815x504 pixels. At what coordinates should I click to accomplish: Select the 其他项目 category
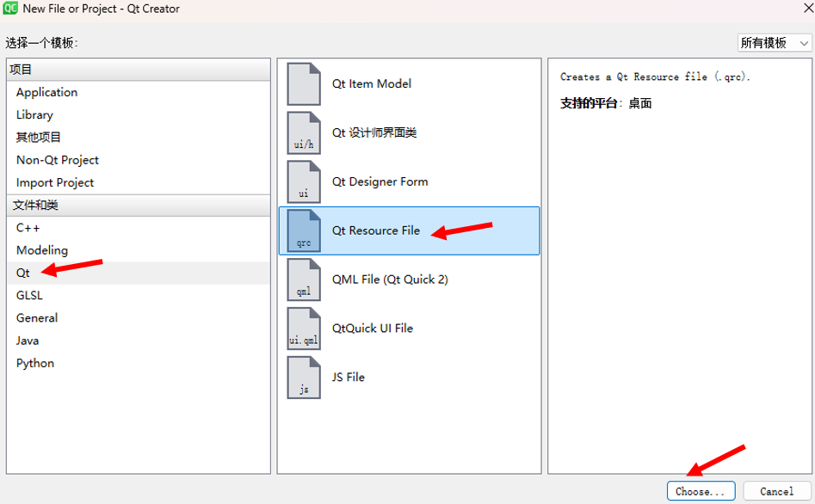pyautogui.click(x=139, y=137)
